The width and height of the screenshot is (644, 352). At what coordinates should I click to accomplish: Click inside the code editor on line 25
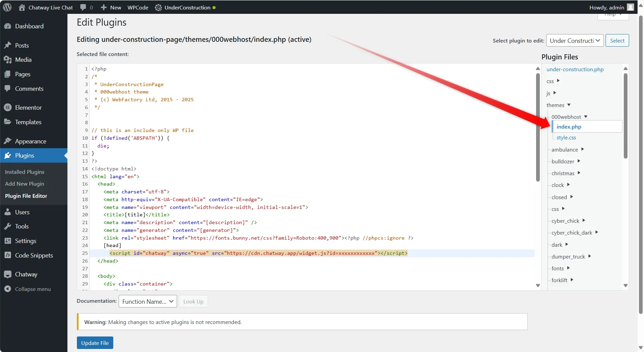click(312, 253)
